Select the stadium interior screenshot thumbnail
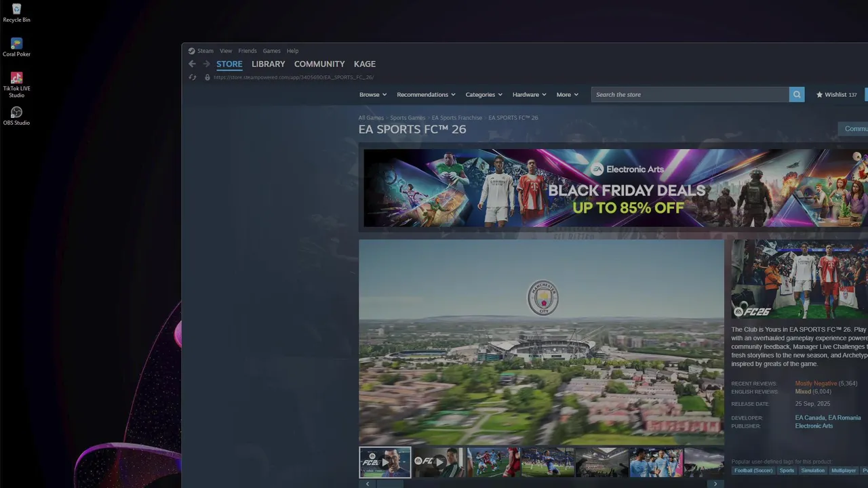The image size is (868, 488). (601, 462)
